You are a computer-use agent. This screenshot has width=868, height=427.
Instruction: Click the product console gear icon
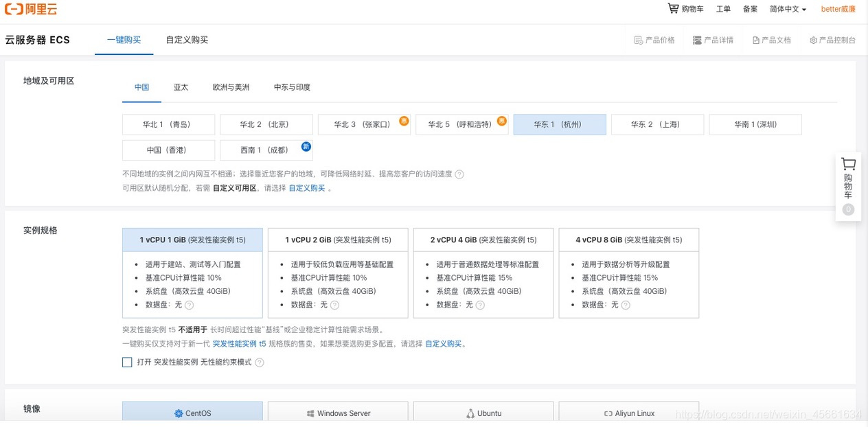click(x=813, y=41)
